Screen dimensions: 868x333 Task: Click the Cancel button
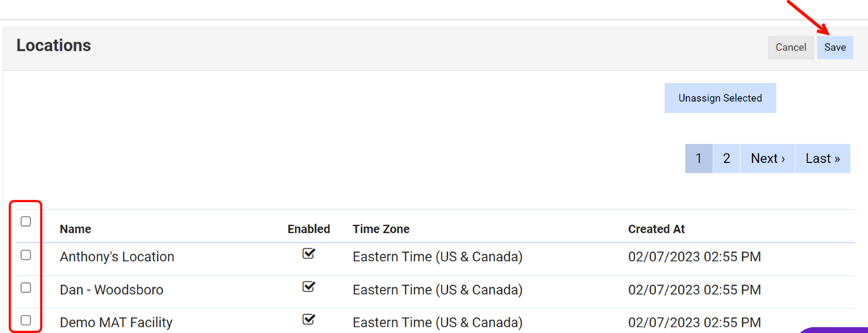[x=790, y=48]
